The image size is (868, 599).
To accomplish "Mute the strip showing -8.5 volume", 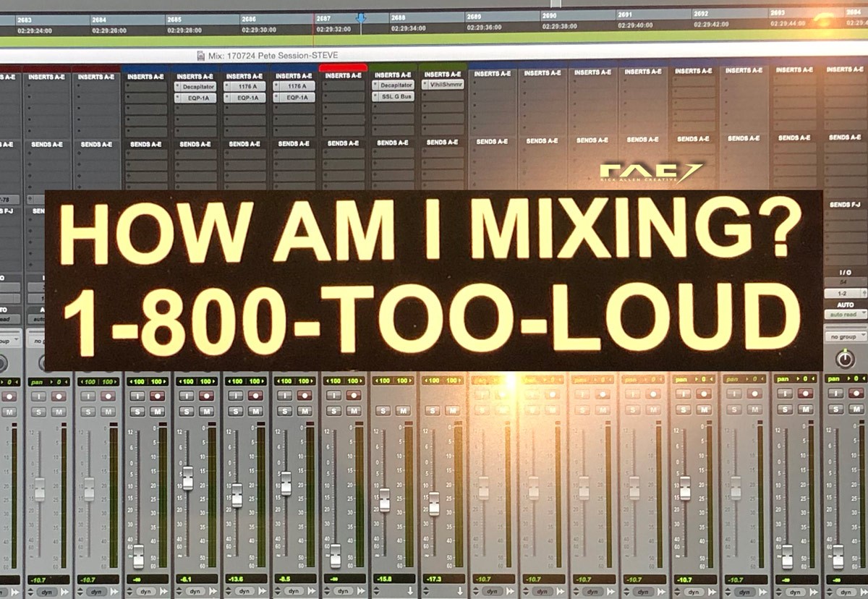I will click(305, 411).
